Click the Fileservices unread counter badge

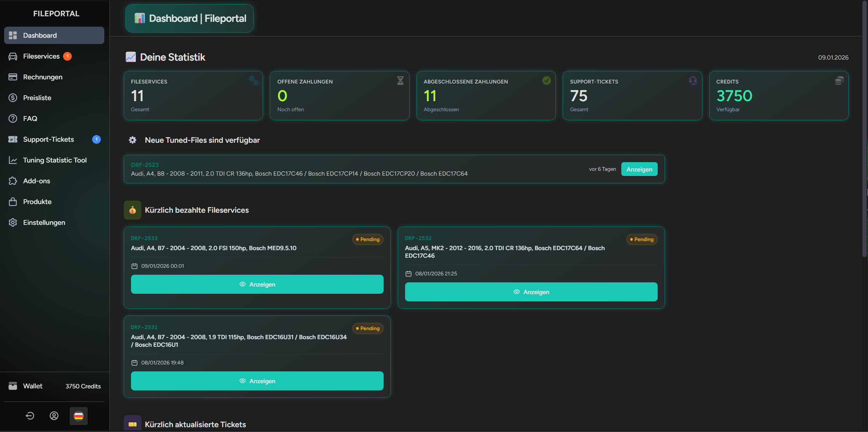click(x=67, y=56)
